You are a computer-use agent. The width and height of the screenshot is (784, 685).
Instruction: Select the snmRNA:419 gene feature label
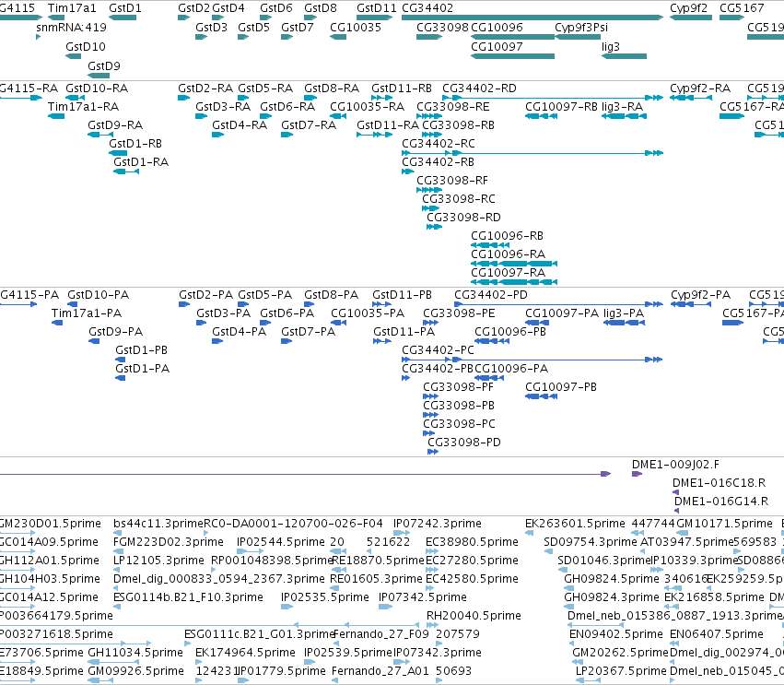(x=71, y=28)
